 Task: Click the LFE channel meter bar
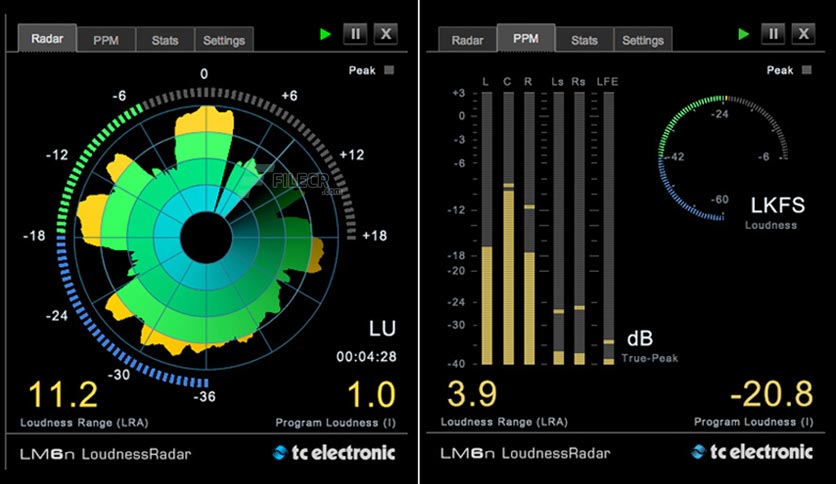pyautogui.click(x=609, y=228)
